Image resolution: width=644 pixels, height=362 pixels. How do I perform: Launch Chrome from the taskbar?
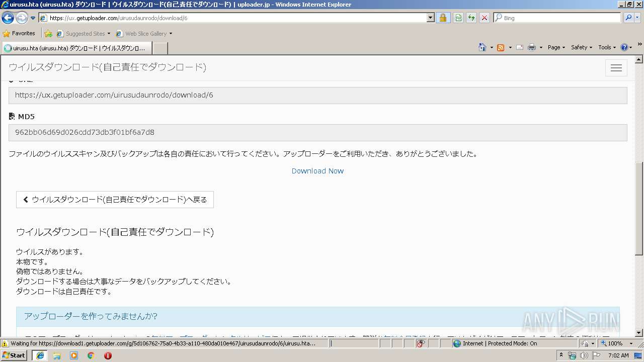[91, 355]
